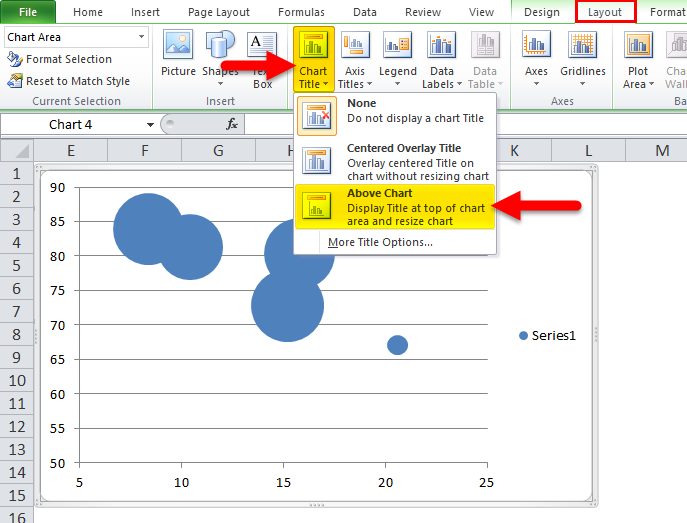This screenshot has height=523, width=687.
Task: Switch to the Review tab
Action: click(x=423, y=12)
